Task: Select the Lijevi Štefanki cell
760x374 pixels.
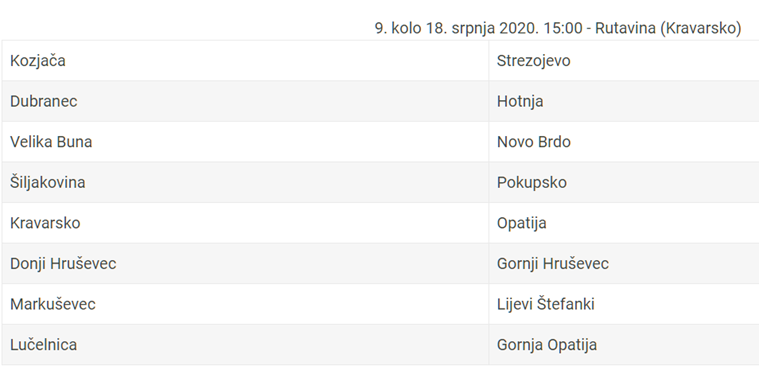Action: [x=624, y=304]
